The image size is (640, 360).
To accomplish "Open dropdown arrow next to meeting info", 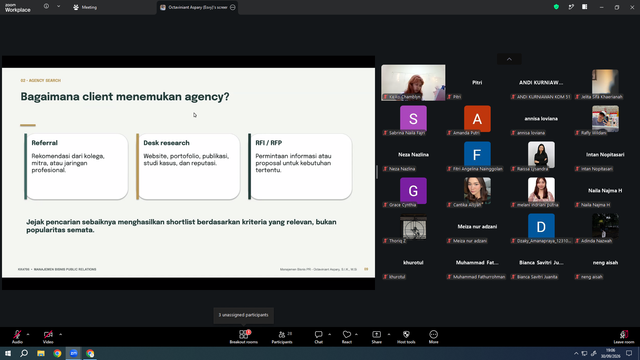I will coord(58,7).
